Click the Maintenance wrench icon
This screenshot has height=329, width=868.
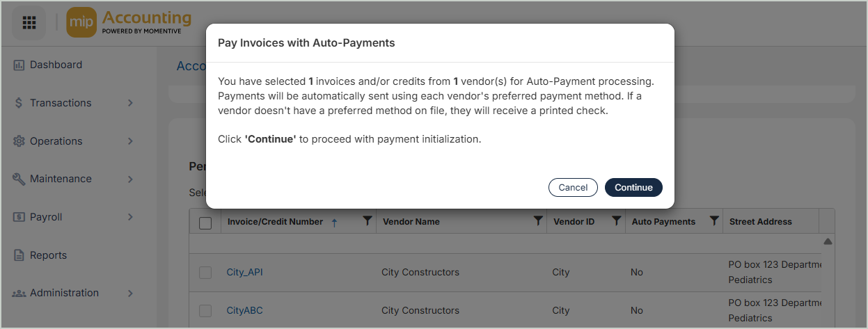[19, 179]
